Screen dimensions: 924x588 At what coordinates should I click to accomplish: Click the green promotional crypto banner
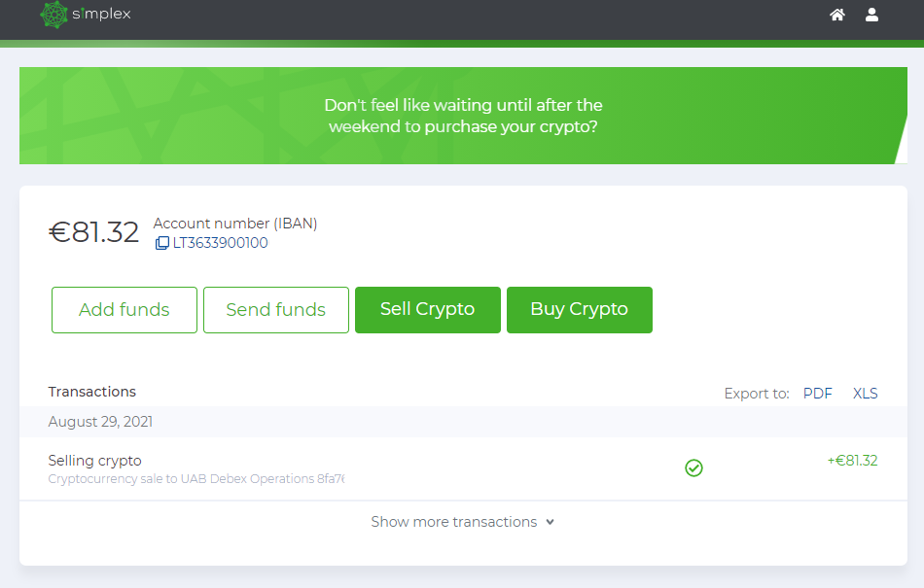(462, 115)
